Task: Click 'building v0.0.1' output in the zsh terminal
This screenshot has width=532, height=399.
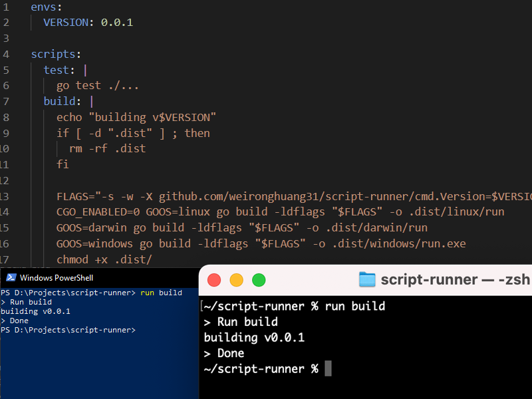Action: coord(254,338)
